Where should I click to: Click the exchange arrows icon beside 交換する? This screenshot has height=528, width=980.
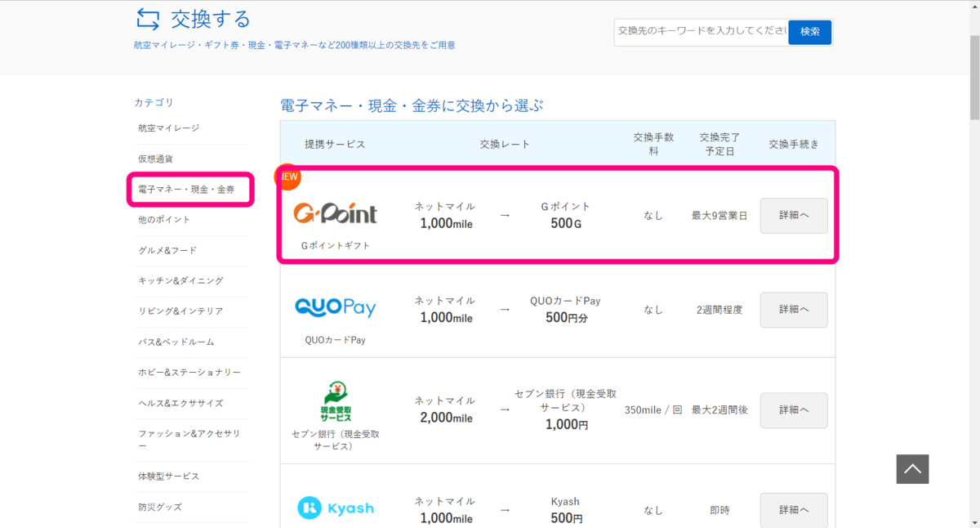click(148, 19)
